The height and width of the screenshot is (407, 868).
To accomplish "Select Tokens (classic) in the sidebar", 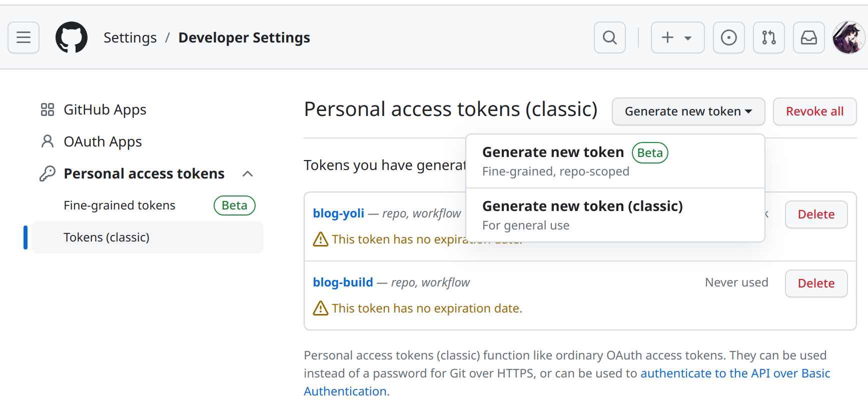I will 107,237.
